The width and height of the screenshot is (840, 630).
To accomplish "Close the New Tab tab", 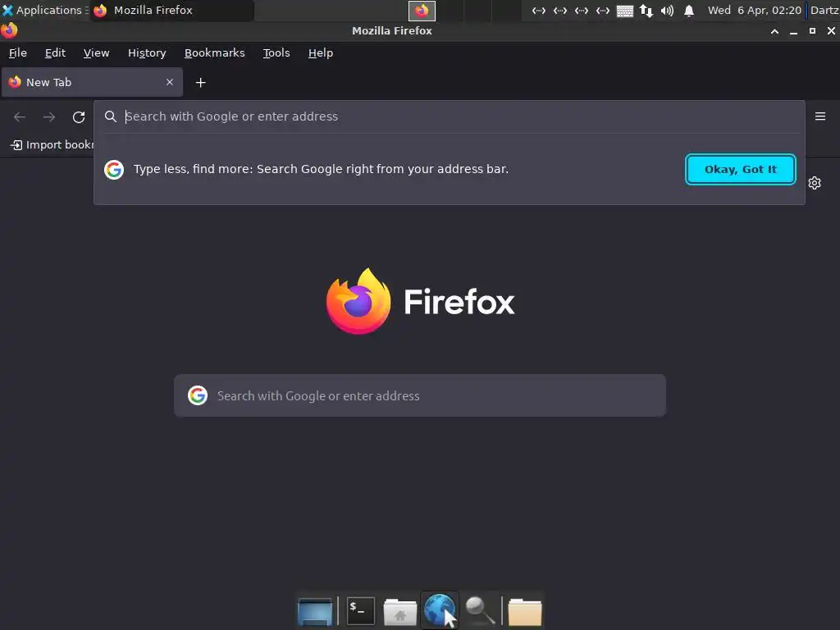I will (x=170, y=82).
